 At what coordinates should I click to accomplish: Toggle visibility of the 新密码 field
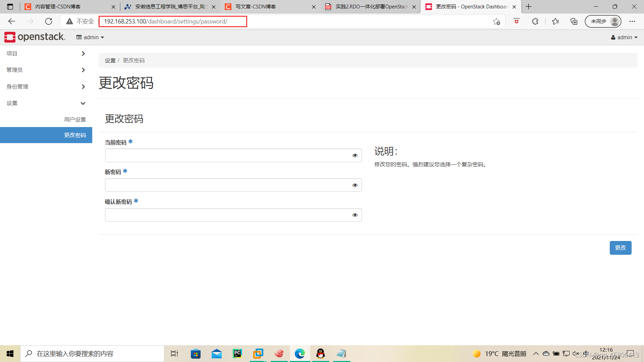[x=355, y=185]
